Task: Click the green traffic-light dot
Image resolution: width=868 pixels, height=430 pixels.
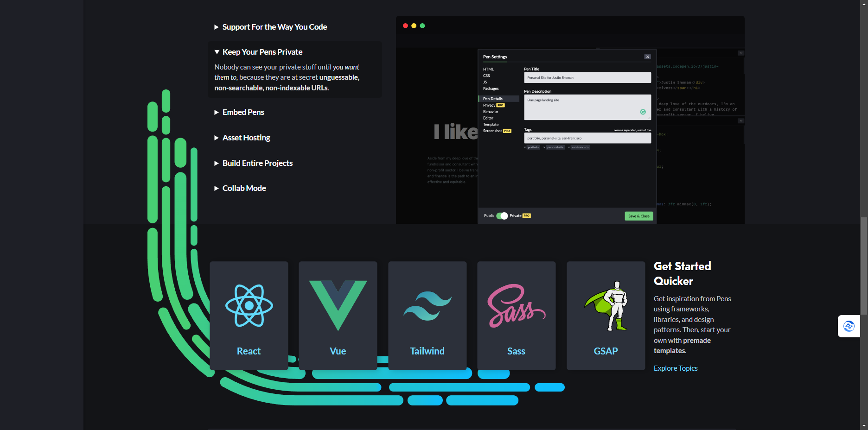Action: pos(422,25)
